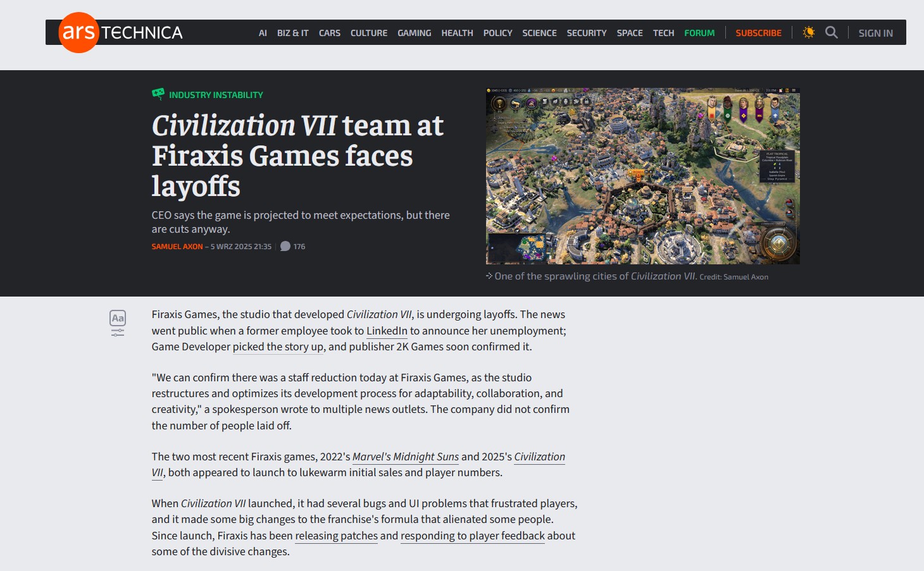Click the subheading 'CEO says the game...'

tap(301, 222)
